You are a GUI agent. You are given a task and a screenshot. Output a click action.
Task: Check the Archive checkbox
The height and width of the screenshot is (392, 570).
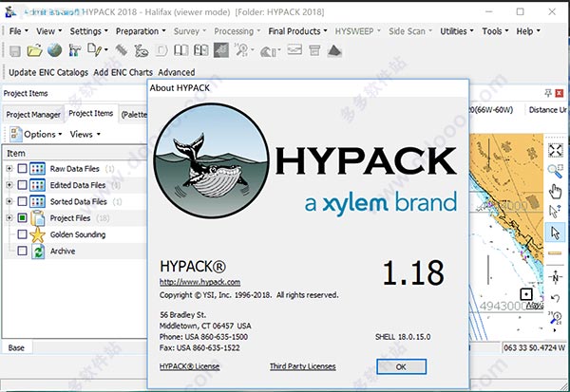[22, 251]
